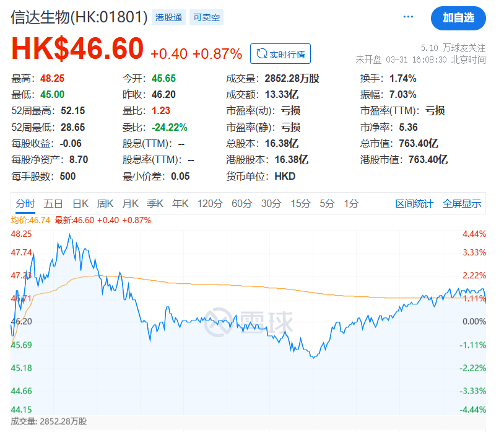Click 全屏显示 to expand the chart
The width and height of the screenshot is (504, 432).
pos(461,204)
